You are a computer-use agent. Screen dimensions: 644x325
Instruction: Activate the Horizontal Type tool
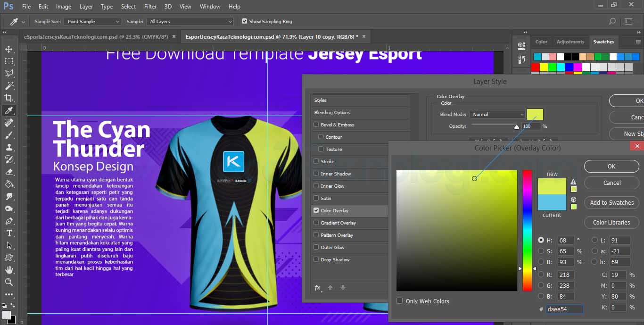[x=9, y=233]
